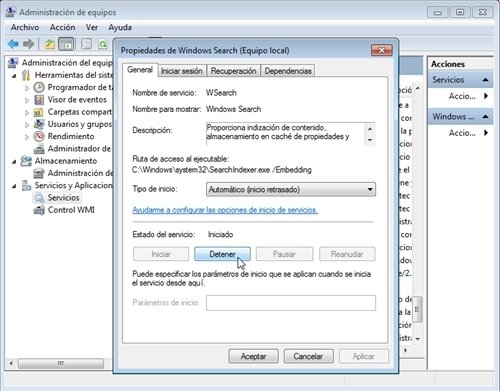Click description box scroll-up arrow
The image size is (500, 391).
tap(370, 129)
